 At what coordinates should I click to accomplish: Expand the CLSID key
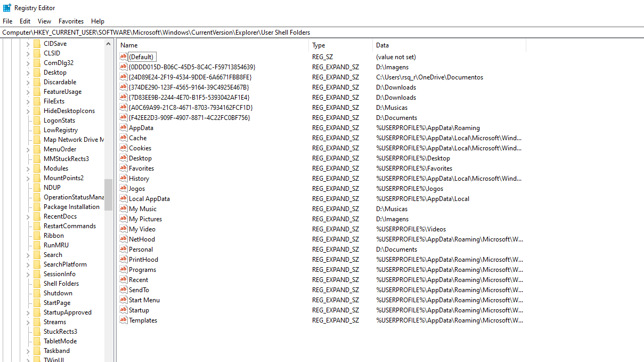(x=28, y=53)
